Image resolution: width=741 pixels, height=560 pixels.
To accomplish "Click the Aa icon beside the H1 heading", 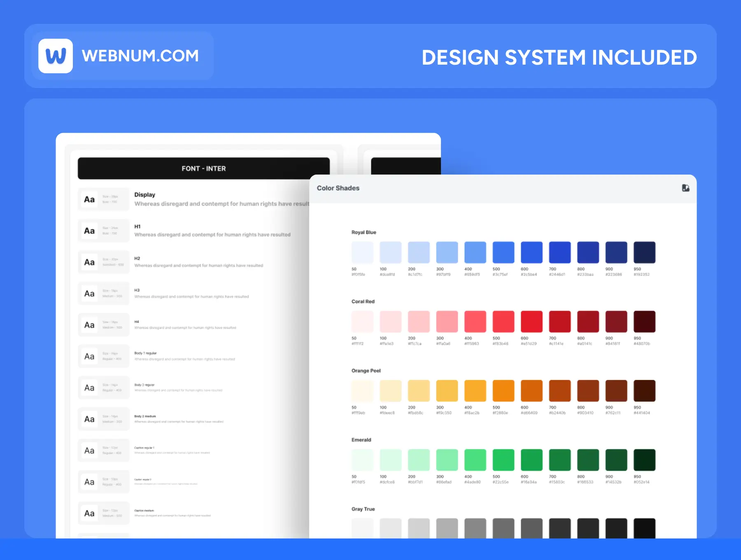I will (89, 231).
